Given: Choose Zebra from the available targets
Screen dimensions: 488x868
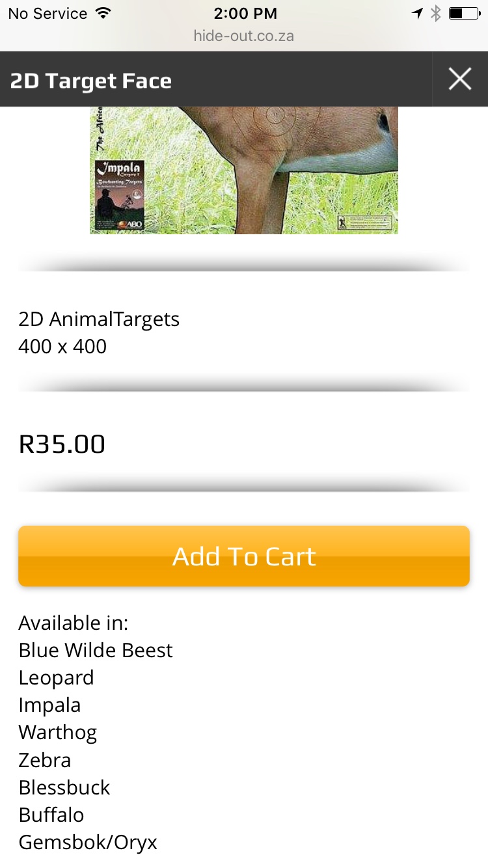Looking at the screenshot, I should coord(45,760).
